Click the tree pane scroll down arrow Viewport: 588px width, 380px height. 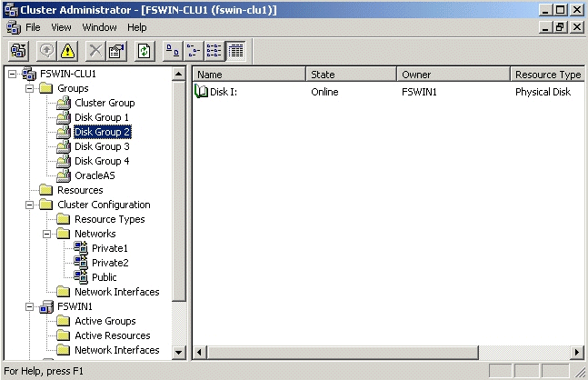point(179,352)
